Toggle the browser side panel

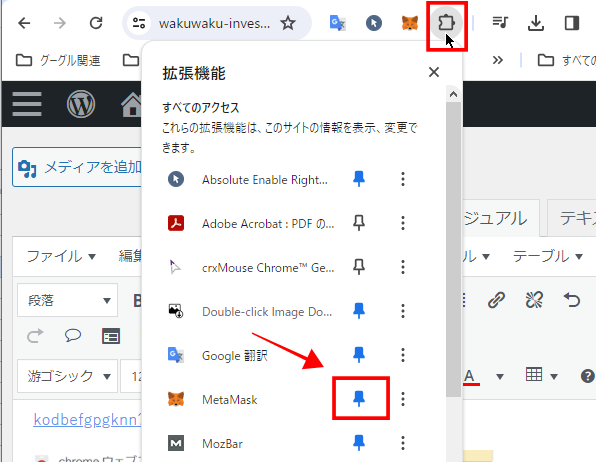(x=572, y=23)
